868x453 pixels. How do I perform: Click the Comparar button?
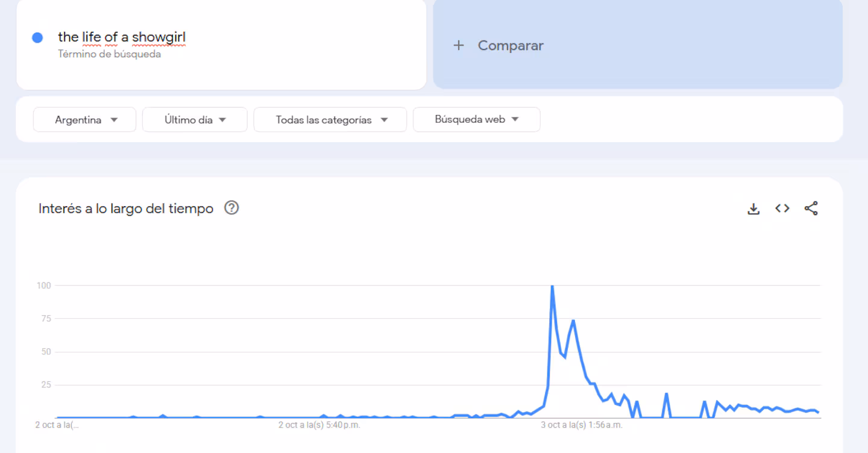pyautogui.click(x=638, y=44)
